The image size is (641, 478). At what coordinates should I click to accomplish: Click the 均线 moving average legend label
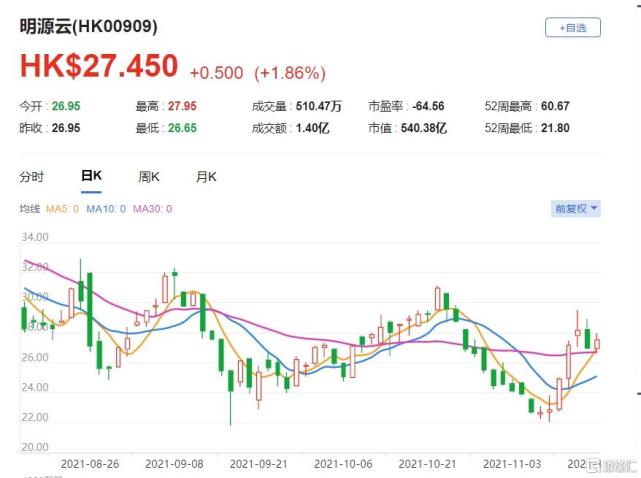coord(29,209)
